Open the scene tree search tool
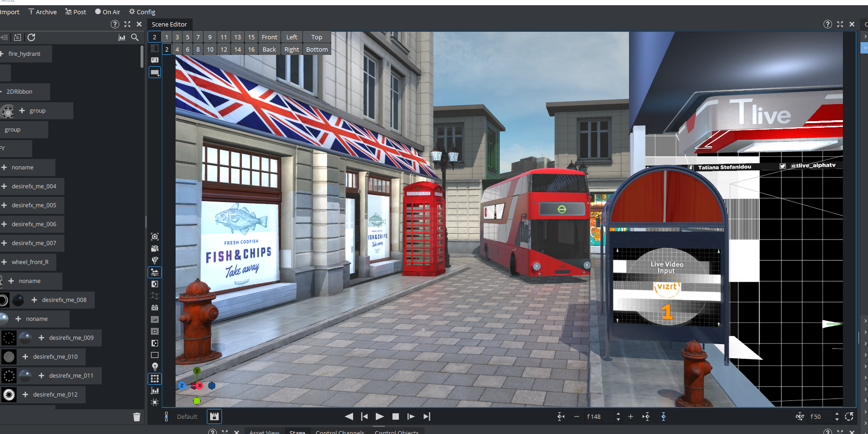This screenshot has width=868, height=434. [x=135, y=37]
